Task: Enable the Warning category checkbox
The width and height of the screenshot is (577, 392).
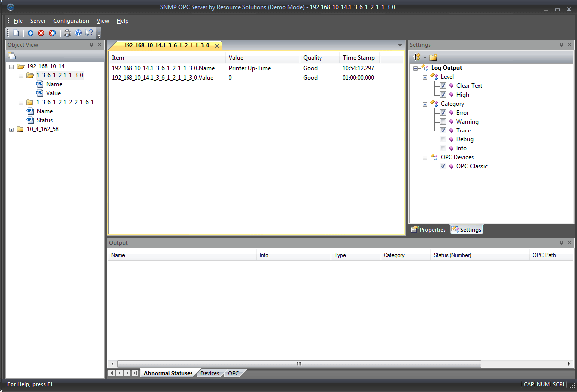Action: tap(443, 122)
